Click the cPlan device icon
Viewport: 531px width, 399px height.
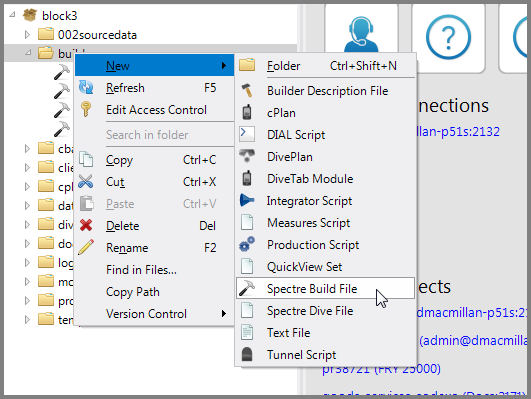click(x=247, y=112)
